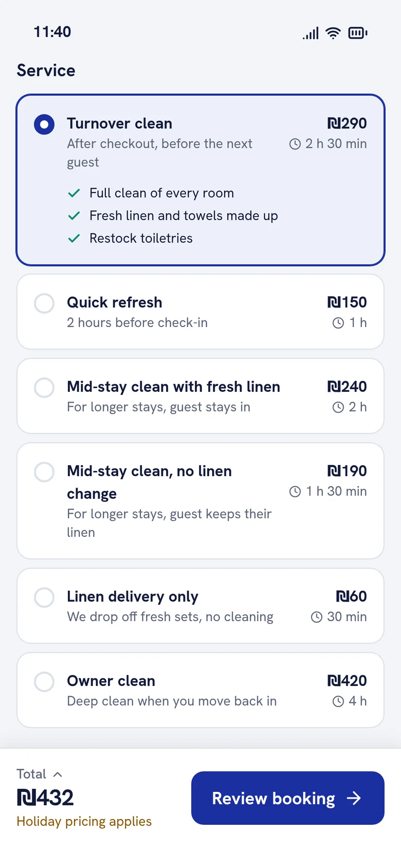Click the clock icon beside 2 h 30 min
Screen dimensions: 401x868
tap(295, 144)
